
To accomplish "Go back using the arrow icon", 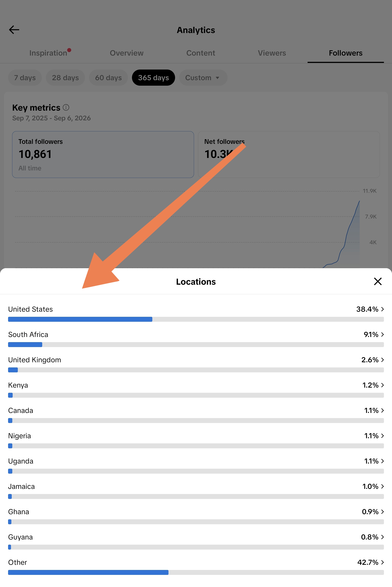I will click(x=14, y=30).
